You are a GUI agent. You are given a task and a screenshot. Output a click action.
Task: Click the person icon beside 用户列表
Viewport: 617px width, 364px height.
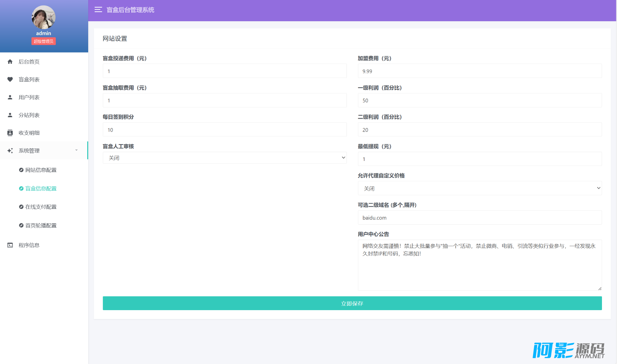10,97
